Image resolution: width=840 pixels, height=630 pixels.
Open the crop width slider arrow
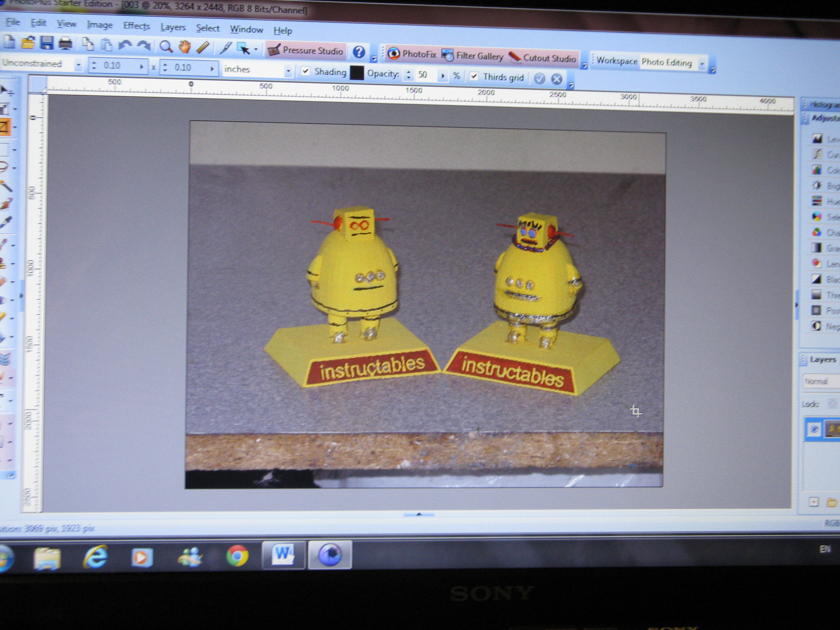tap(141, 67)
